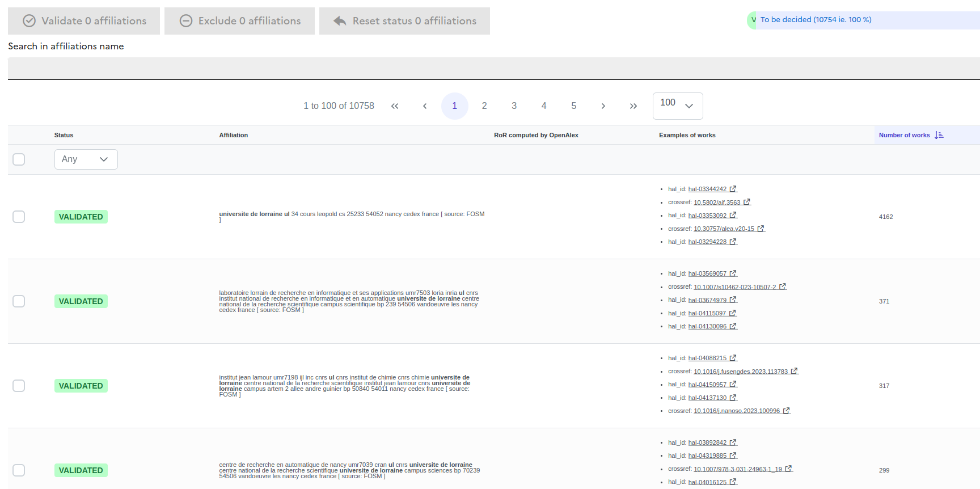Go to page 3 of results
This screenshot has height=489, width=980.
point(514,106)
